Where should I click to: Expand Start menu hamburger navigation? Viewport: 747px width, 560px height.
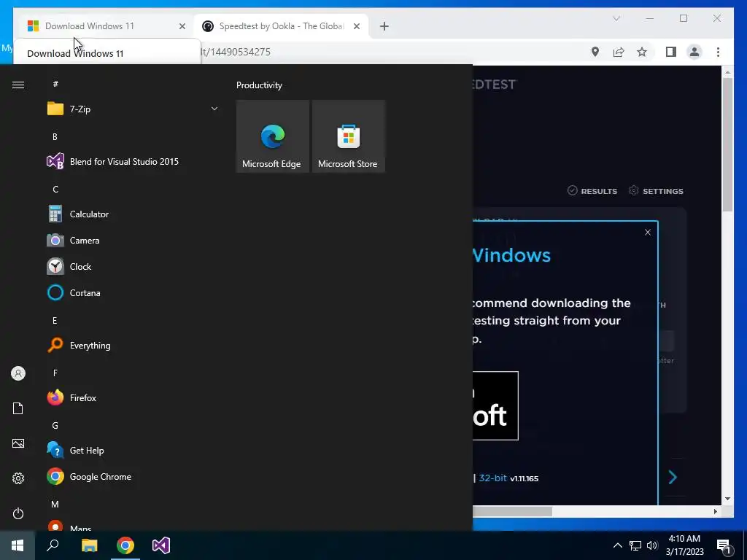click(18, 85)
